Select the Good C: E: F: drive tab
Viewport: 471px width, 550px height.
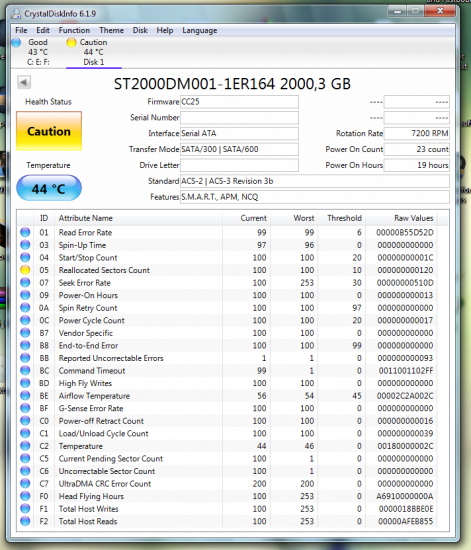(38, 52)
